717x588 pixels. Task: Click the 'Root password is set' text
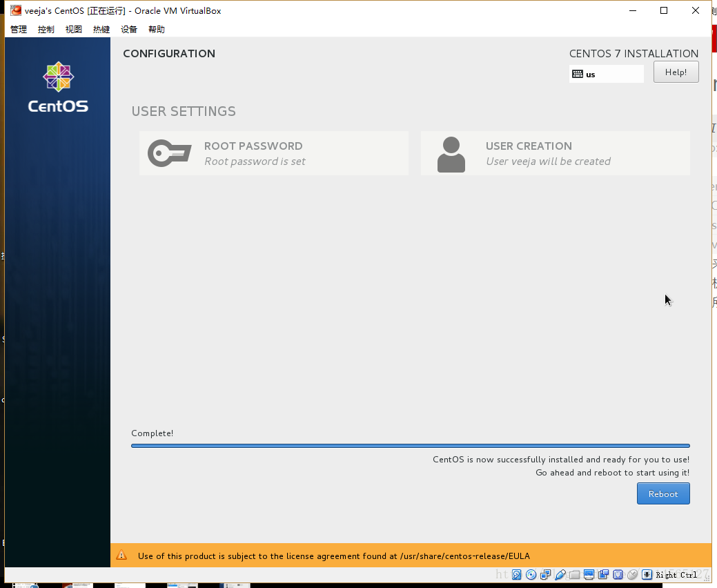(255, 161)
